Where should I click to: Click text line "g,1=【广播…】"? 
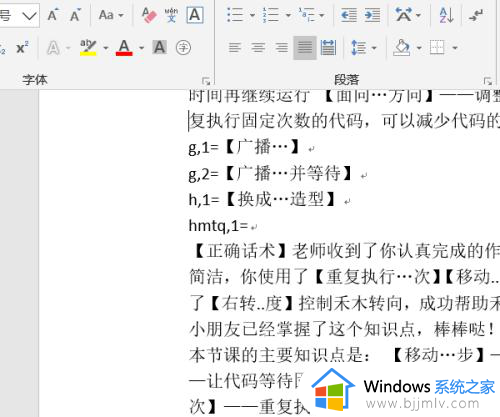[x=244, y=147]
